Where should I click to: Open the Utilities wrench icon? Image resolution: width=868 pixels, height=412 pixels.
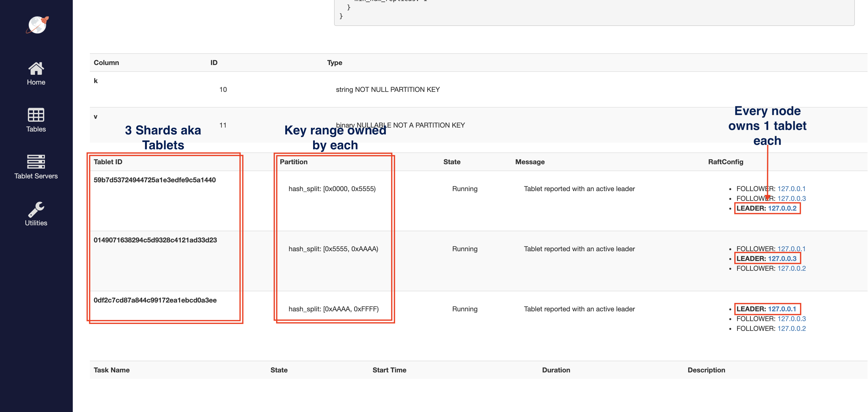pos(36,209)
